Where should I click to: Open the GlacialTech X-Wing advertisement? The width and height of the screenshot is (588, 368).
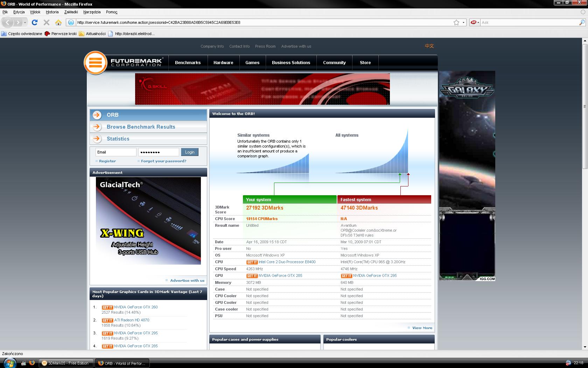click(x=148, y=221)
